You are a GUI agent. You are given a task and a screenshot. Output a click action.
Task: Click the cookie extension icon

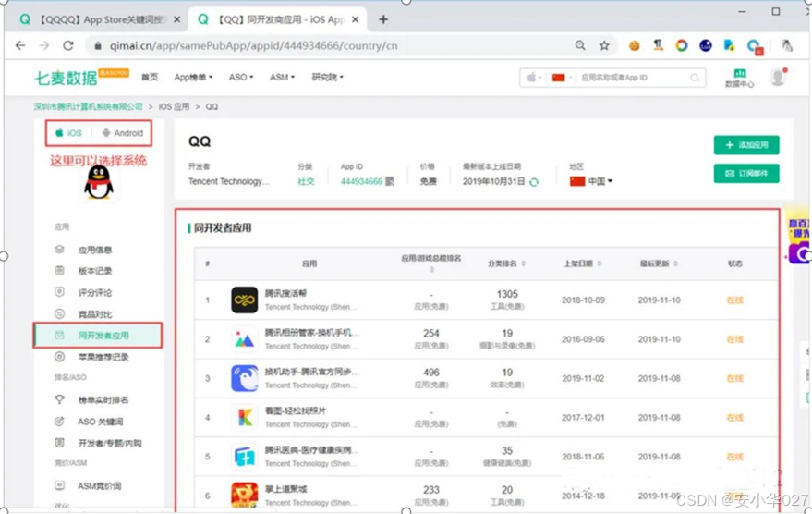click(634, 45)
